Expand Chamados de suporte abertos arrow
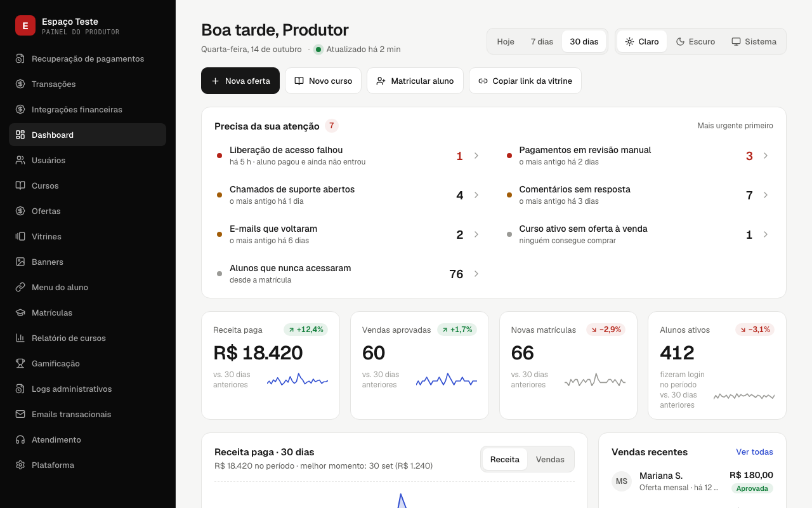Image resolution: width=812 pixels, height=508 pixels. pyautogui.click(x=476, y=195)
